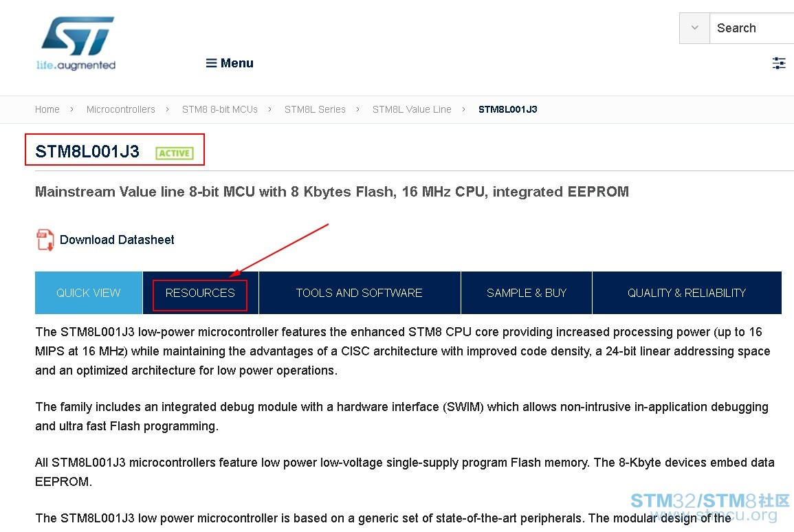Go to Home breadcrumb
The width and height of the screenshot is (794, 532).
point(47,109)
